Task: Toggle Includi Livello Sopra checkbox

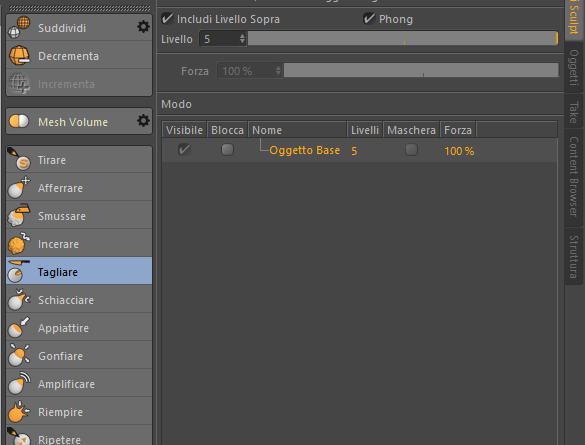Action: click(167, 19)
